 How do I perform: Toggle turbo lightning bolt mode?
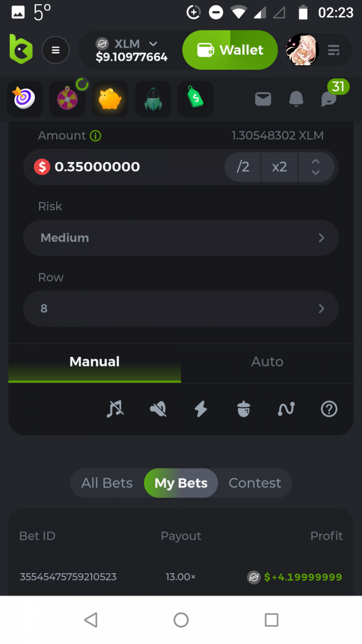[x=201, y=409]
